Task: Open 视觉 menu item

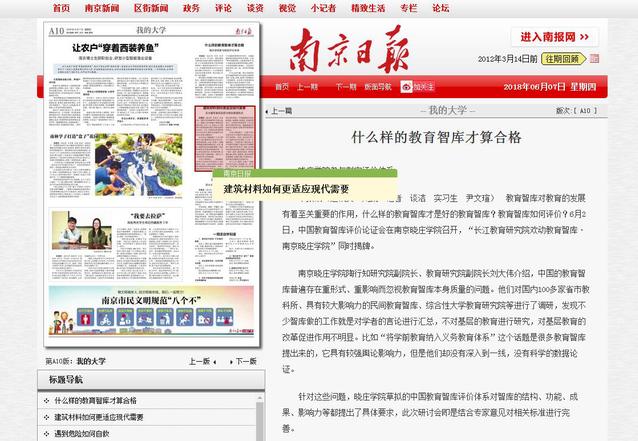Action: coord(287,8)
